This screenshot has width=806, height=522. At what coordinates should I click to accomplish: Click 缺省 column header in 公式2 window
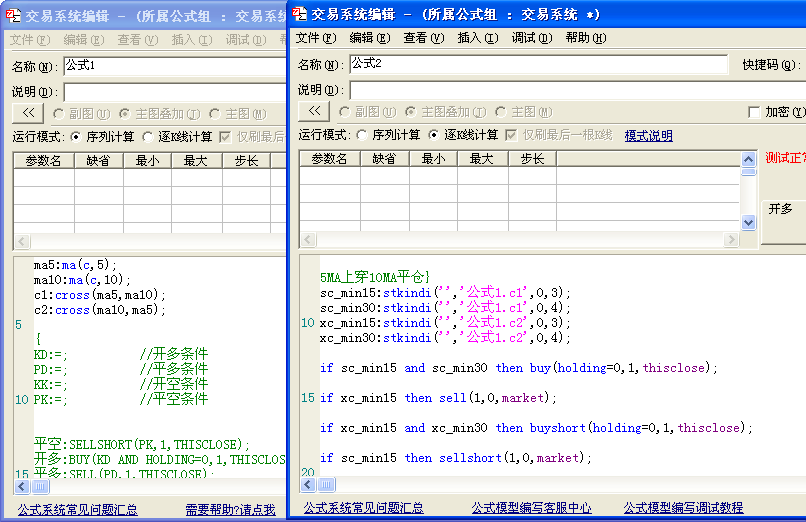(x=384, y=159)
